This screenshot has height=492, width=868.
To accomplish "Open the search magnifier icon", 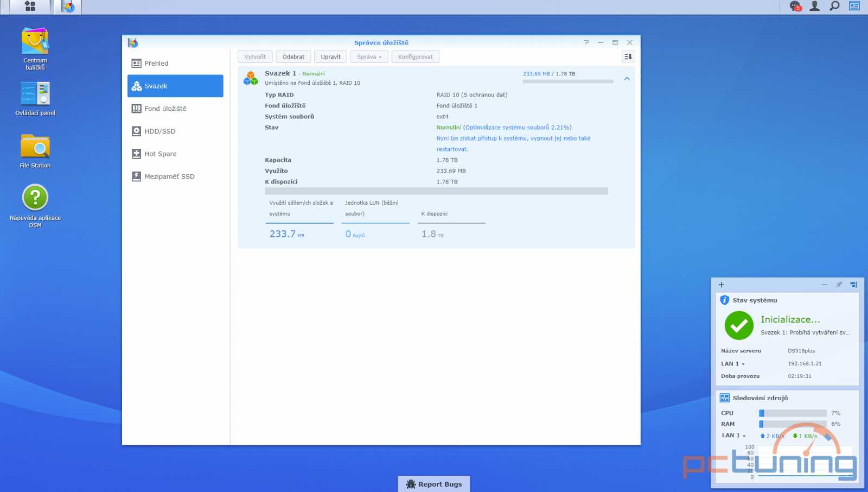I will tap(834, 6).
